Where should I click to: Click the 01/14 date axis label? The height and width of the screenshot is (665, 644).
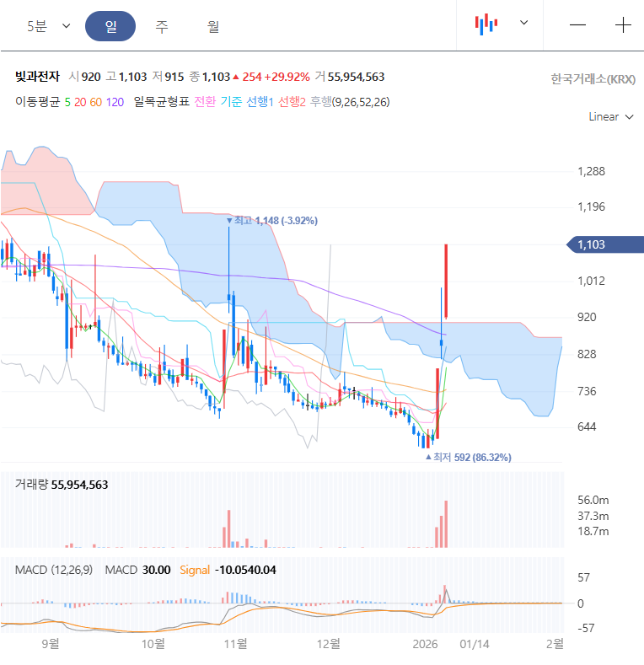click(475, 644)
